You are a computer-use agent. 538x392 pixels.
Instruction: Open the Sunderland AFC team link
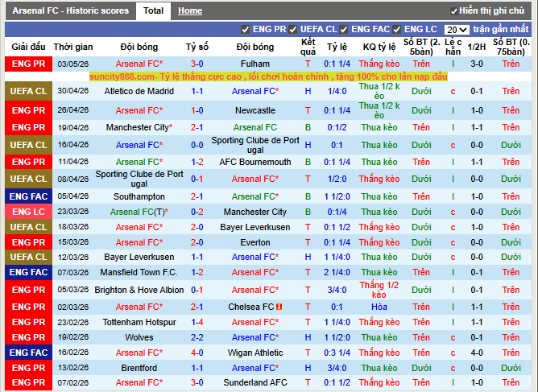(x=255, y=382)
